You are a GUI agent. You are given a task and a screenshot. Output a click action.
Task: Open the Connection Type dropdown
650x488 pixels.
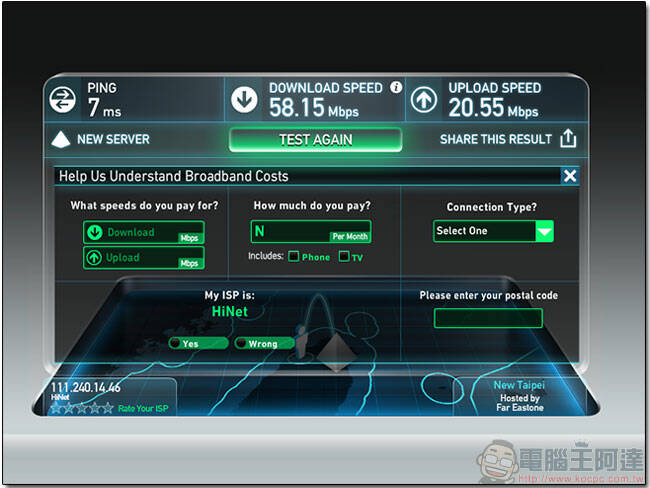tap(493, 231)
